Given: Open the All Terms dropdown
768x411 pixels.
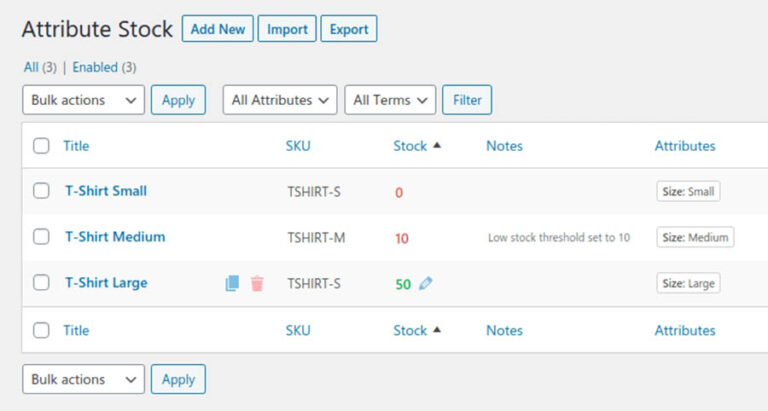Looking at the screenshot, I should point(390,100).
